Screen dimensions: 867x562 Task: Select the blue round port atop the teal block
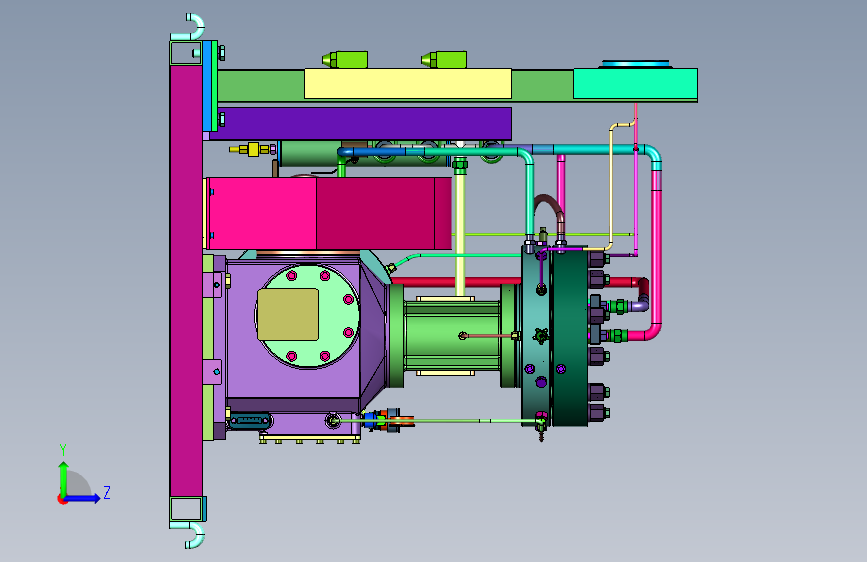635,64
